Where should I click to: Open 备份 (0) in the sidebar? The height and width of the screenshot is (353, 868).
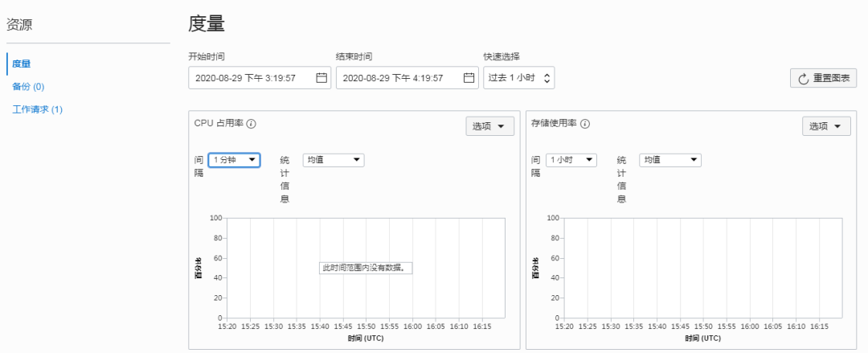click(28, 87)
